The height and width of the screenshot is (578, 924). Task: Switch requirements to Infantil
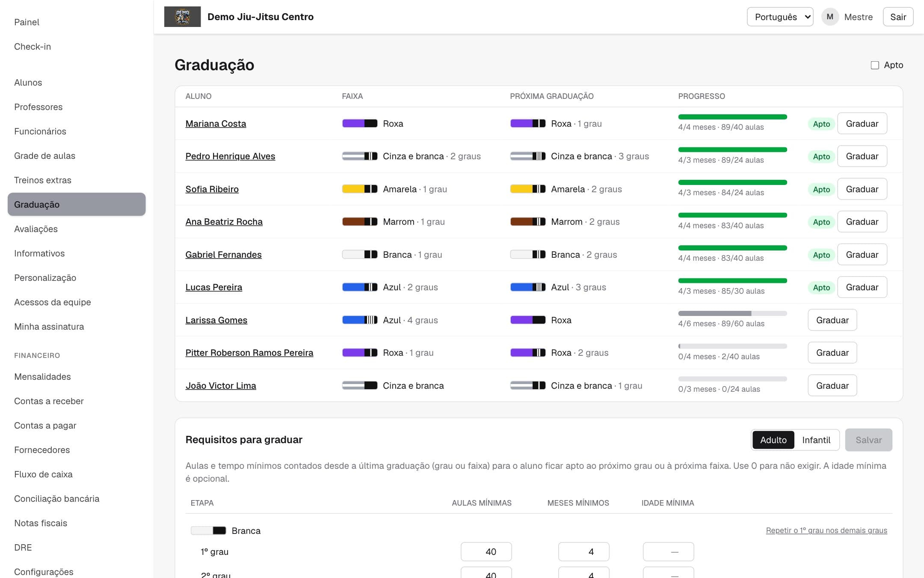(x=816, y=440)
